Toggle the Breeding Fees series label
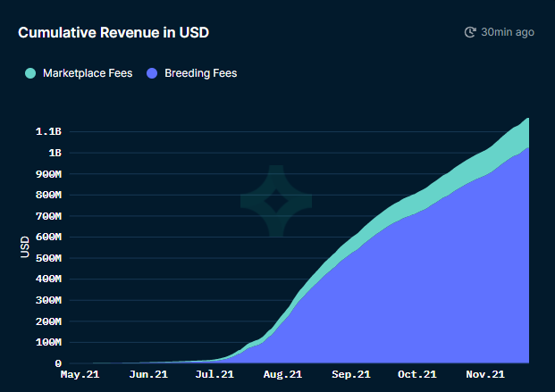Viewport: 555px width, 392px height. 201,73
